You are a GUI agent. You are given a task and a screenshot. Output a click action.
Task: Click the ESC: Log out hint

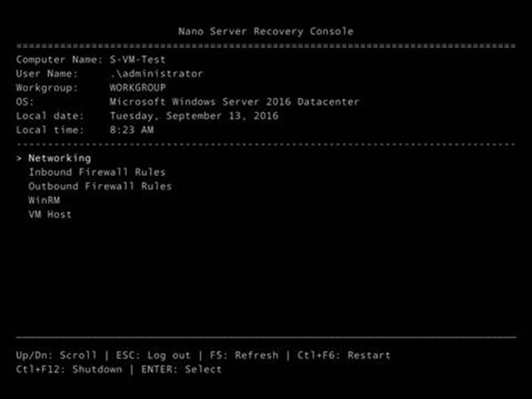coord(154,355)
